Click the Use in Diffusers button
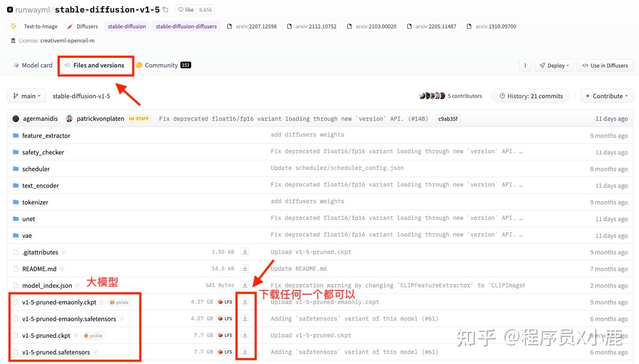This screenshot has height=364, width=639. (x=605, y=65)
